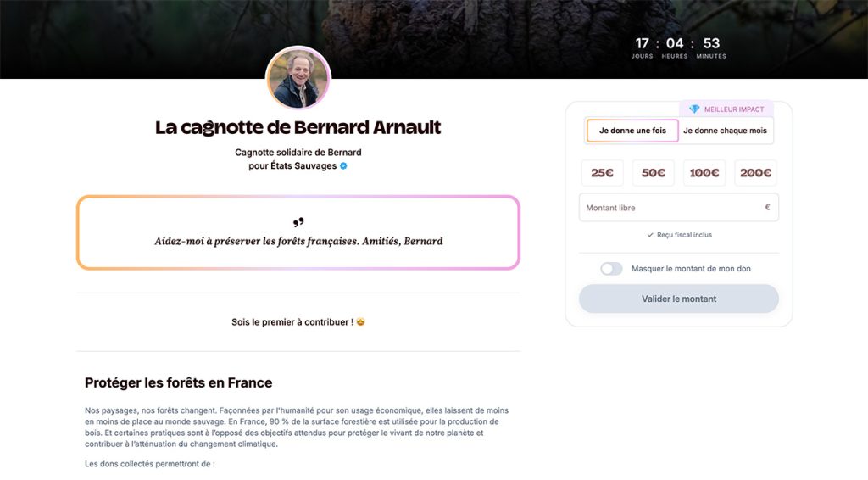Focus the Montant libre input field
The height and width of the screenshot is (480, 868).
point(670,208)
